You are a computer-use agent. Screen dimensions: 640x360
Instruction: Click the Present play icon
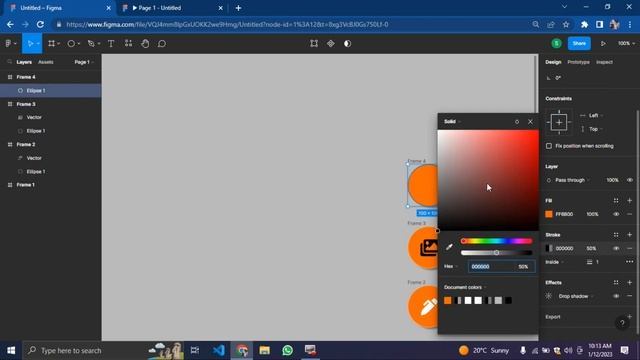603,43
